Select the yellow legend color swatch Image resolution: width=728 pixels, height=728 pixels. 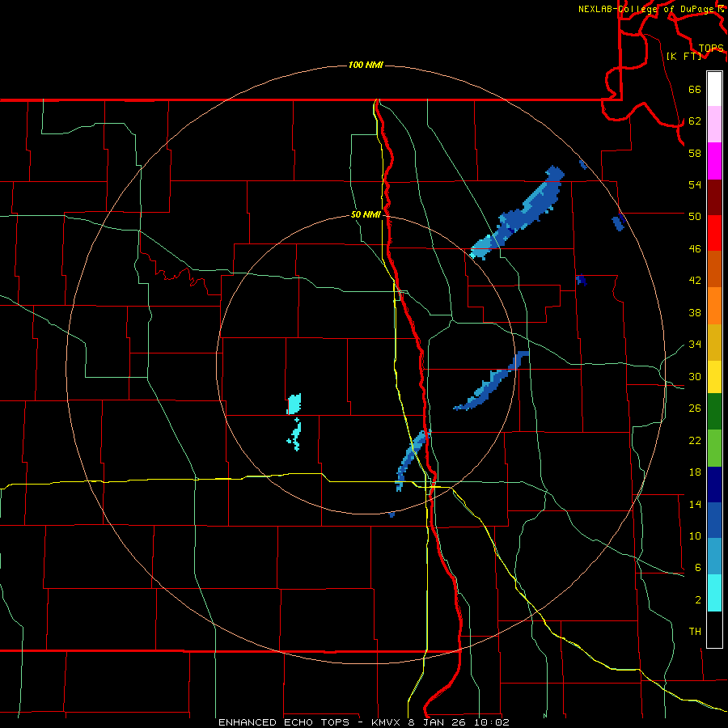pos(714,377)
